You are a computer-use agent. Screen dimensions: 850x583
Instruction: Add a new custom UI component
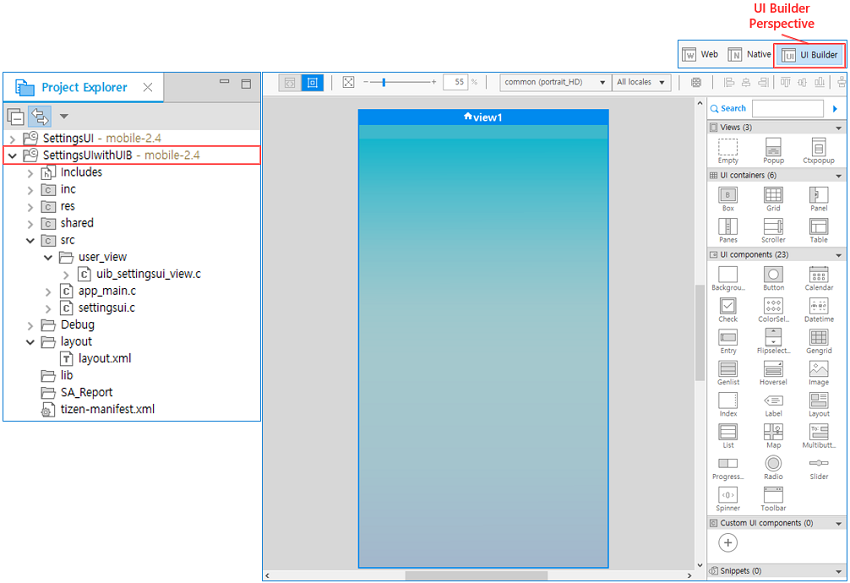(728, 543)
